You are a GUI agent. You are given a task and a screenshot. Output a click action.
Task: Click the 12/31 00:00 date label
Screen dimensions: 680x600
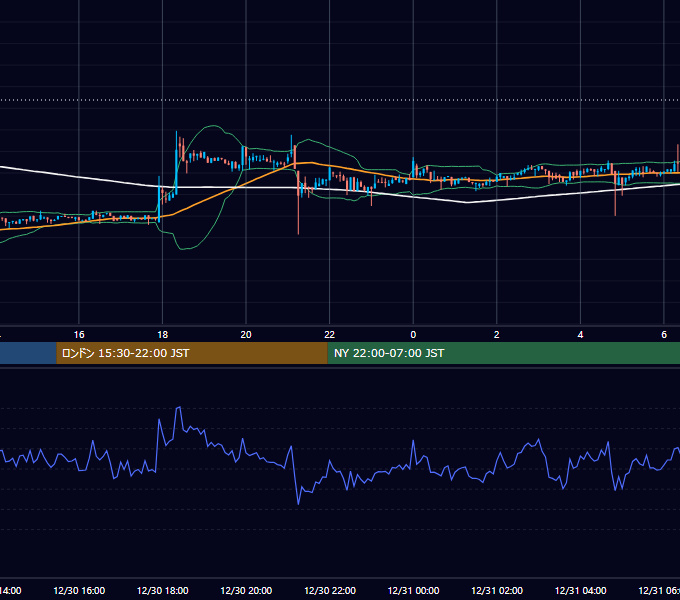click(x=413, y=590)
